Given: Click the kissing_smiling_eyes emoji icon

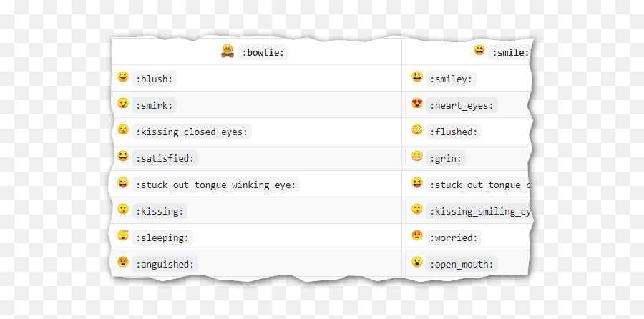Looking at the screenshot, I should click(x=417, y=209).
